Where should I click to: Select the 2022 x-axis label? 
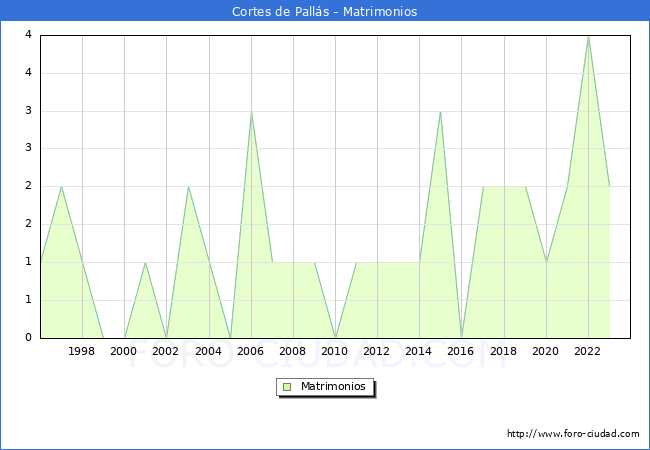(x=587, y=351)
